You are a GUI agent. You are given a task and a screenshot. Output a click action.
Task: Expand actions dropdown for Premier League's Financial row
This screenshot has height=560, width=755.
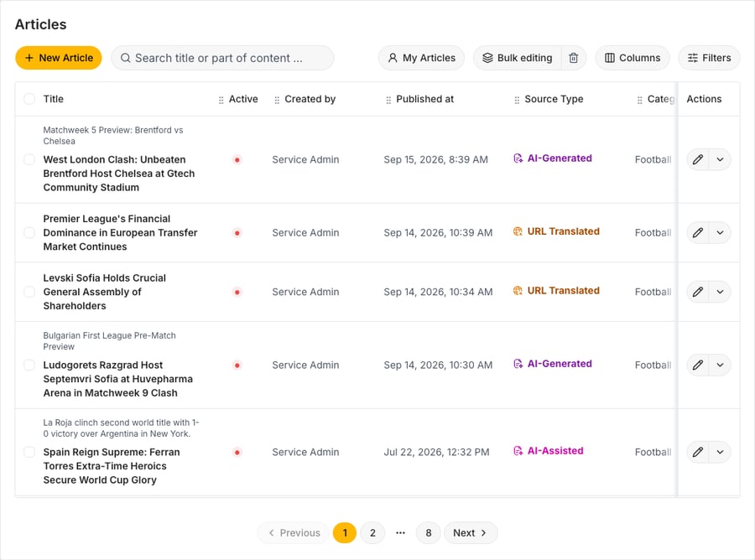(x=720, y=233)
